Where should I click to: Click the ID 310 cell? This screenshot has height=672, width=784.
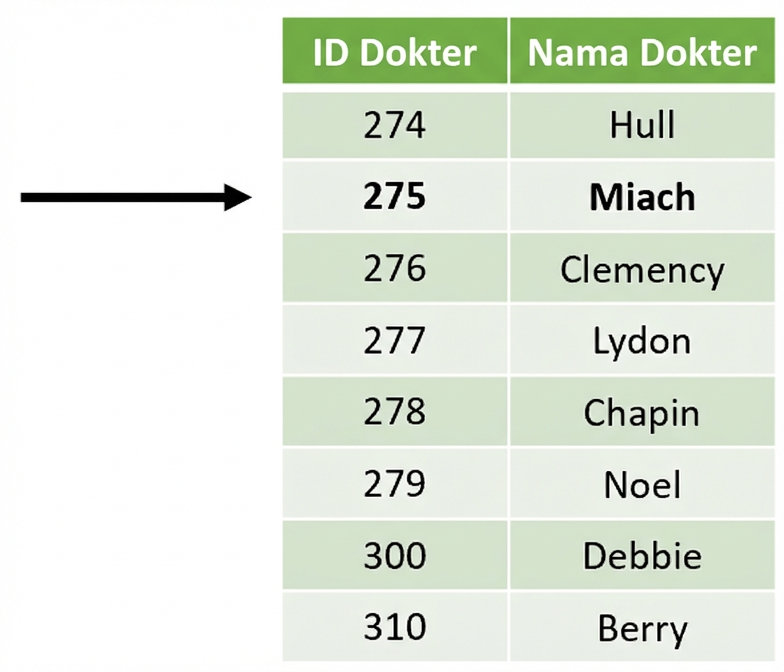point(395,627)
